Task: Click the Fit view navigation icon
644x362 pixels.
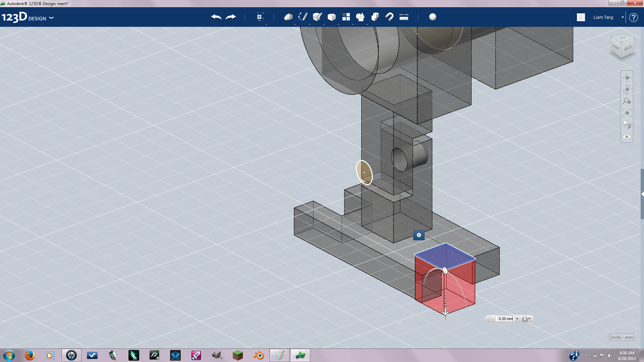Action: (x=627, y=113)
